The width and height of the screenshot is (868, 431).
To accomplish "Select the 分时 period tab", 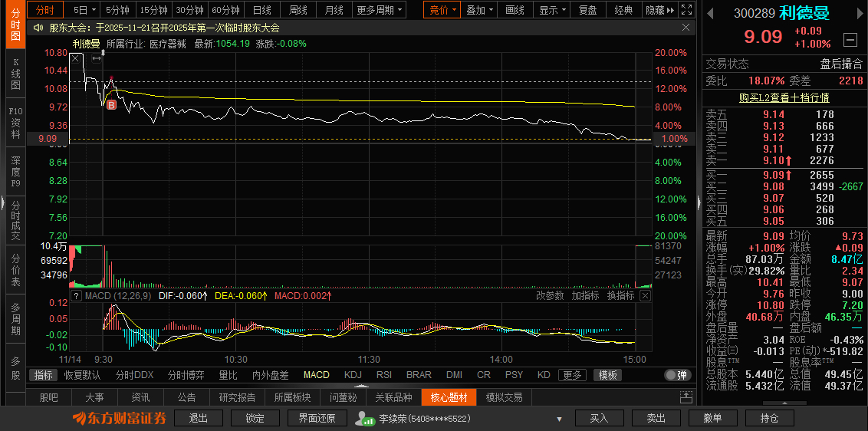I will [x=45, y=10].
